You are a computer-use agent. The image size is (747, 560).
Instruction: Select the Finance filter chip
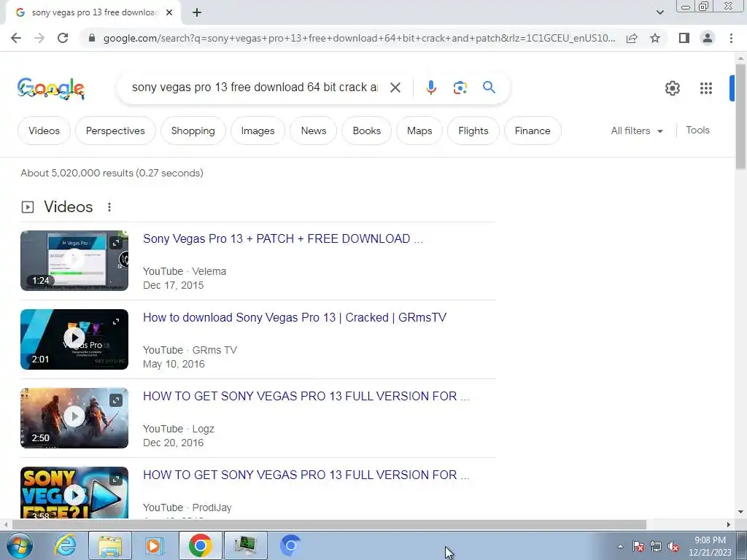[x=532, y=131]
